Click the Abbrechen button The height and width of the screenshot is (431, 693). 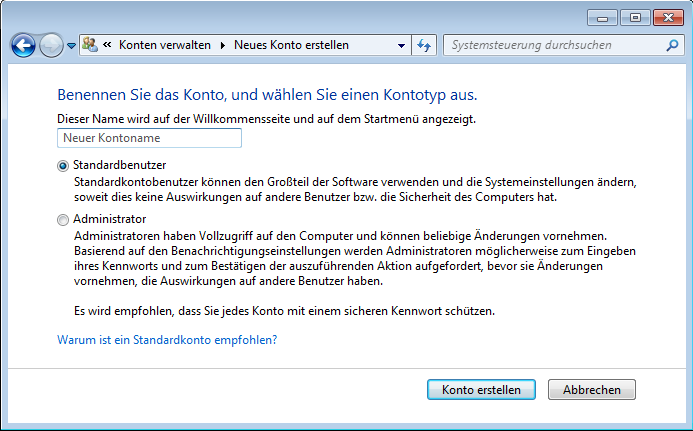click(592, 390)
